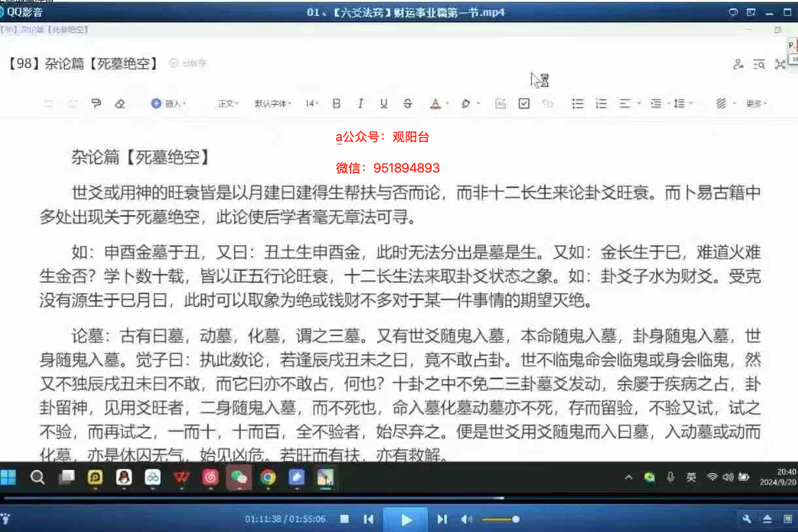Image resolution: width=798 pixels, height=532 pixels.
Task: Open the 默认字体 font dropdown
Action: pos(272,103)
